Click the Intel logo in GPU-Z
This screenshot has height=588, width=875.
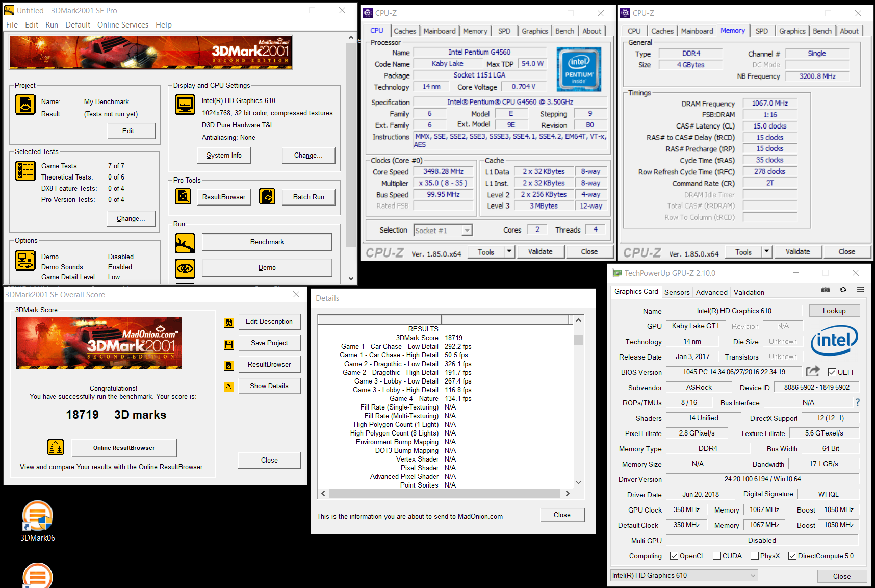(x=834, y=340)
